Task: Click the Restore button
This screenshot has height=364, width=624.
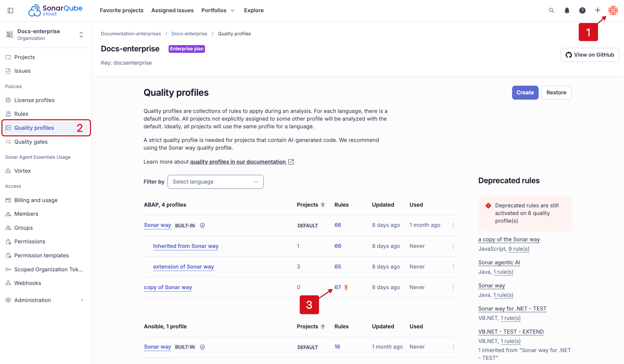Action: (556, 93)
